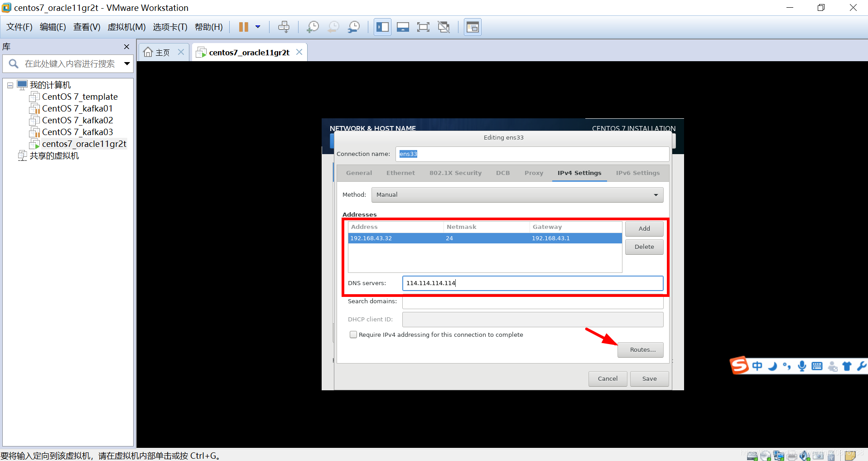
Task: Collapse the 我的计算机 tree node
Action: [x=10, y=85]
